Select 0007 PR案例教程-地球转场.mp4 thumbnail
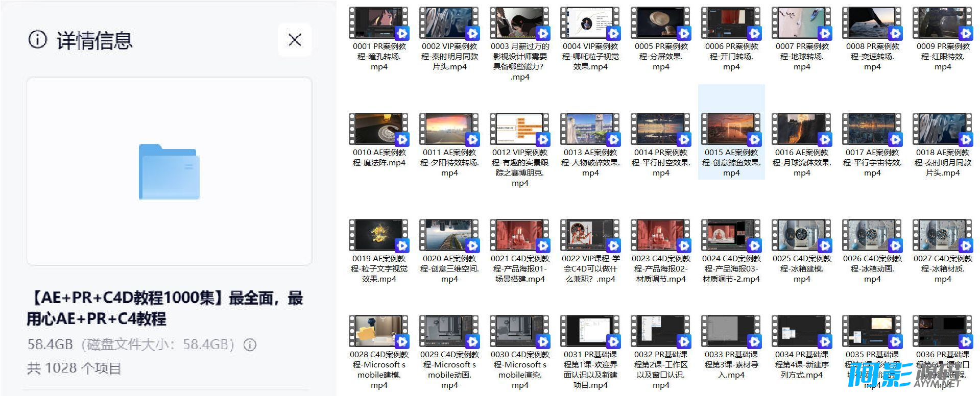 point(801,23)
